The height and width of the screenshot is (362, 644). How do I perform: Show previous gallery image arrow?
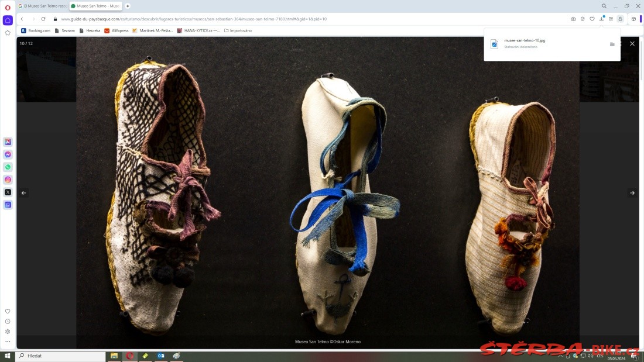tap(23, 193)
